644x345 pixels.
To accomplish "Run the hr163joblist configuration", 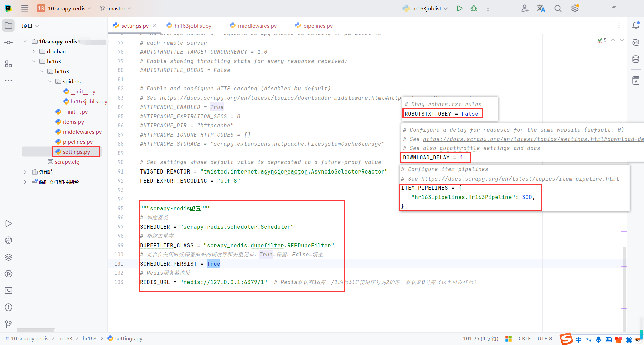I will [x=460, y=8].
